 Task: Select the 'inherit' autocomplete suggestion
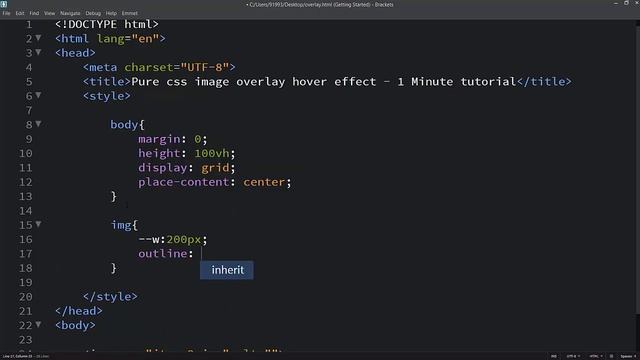(227, 270)
